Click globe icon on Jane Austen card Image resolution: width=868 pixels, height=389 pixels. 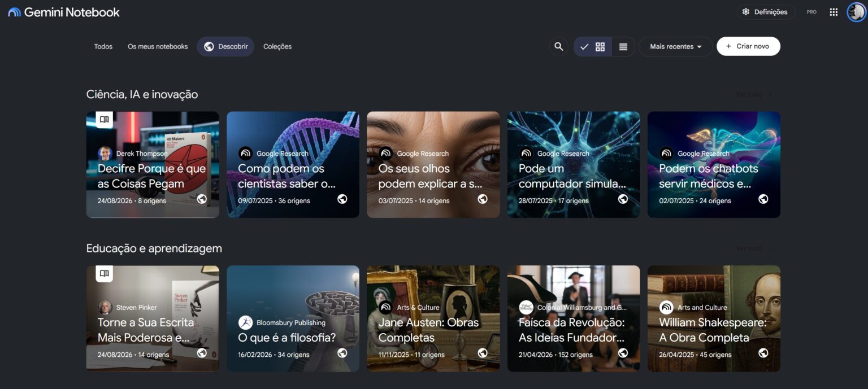[483, 353]
